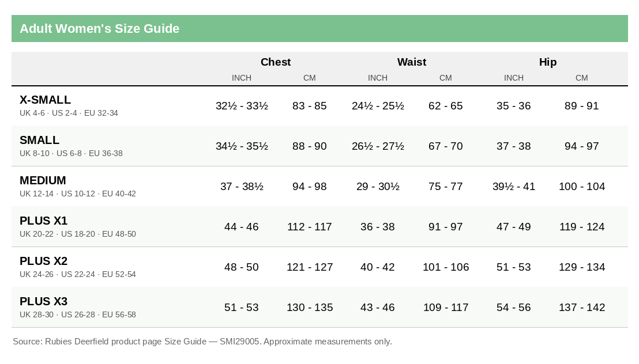Image resolution: width=639 pixels, height=364 pixels.
Task: Click the MEDIUM size row label
Action: [43, 180]
